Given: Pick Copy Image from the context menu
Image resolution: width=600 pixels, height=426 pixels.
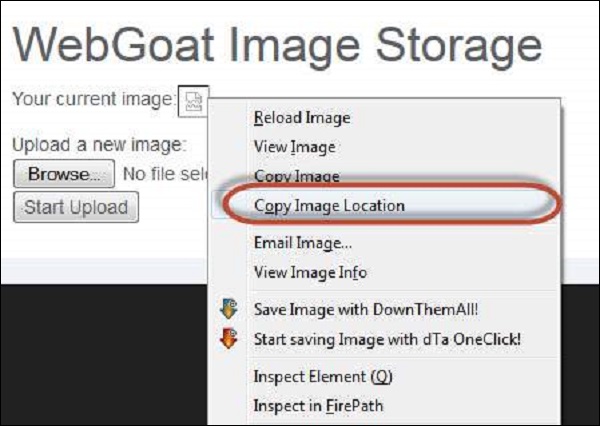Looking at the screenshot, I should (x=296, y=176).
